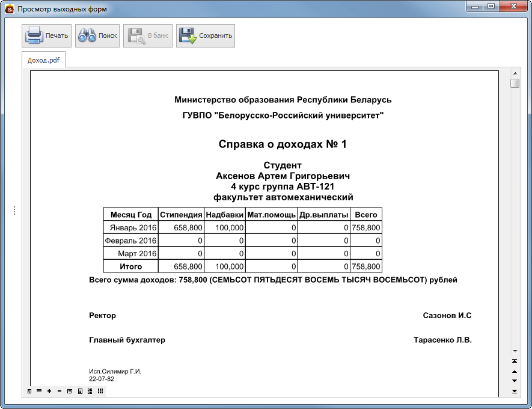
Task: Open Поиск search with binoculars
Action: pos(97,35)
